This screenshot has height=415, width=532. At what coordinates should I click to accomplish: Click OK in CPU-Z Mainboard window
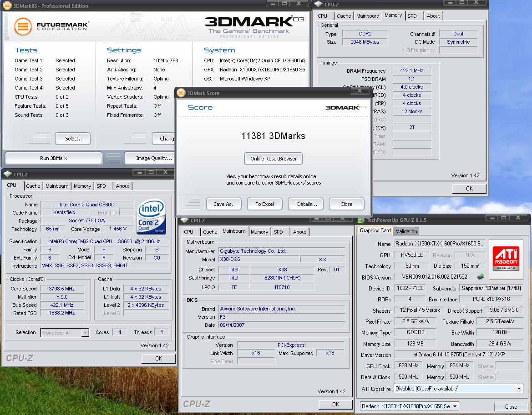[335, 404]
